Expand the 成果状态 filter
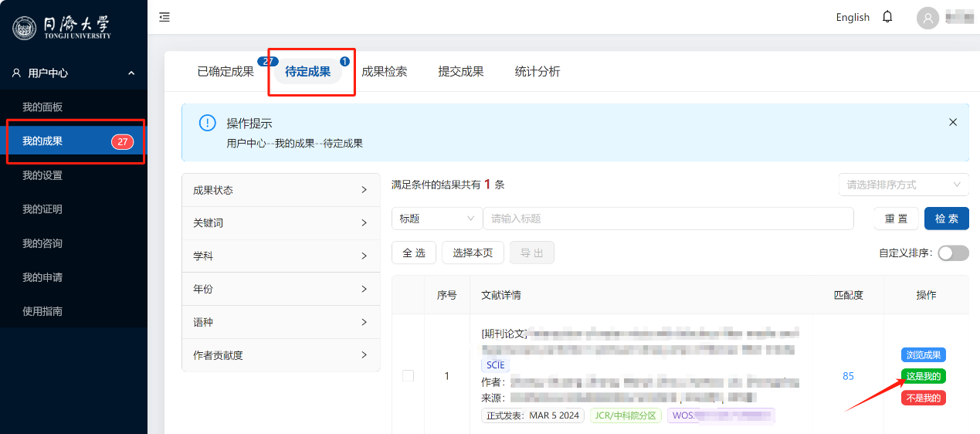980x434 pixels. point(280,190)
